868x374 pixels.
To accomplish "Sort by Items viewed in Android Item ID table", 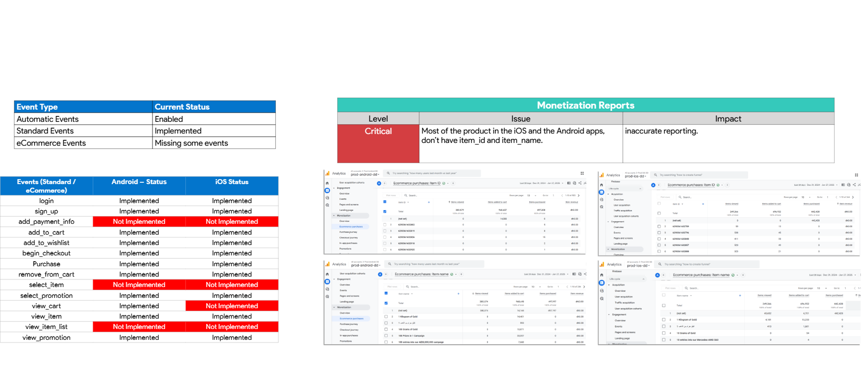I will click(457, 202).
